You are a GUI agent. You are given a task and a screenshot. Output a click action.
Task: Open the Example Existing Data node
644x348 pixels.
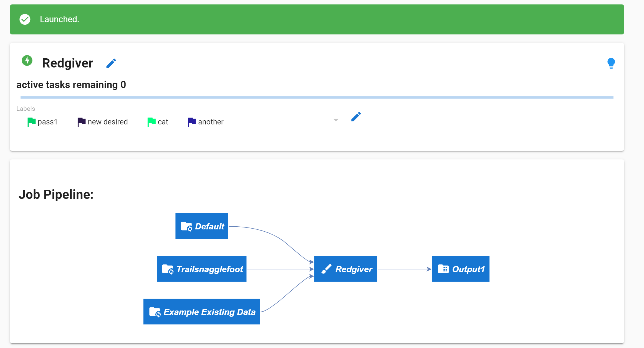tap(201, 312)
